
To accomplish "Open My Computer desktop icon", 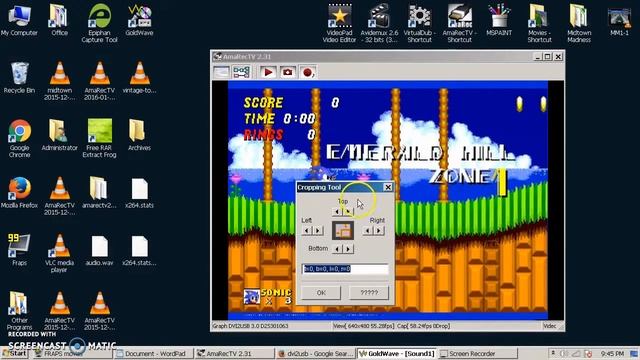I will click(x=19, y=20).
